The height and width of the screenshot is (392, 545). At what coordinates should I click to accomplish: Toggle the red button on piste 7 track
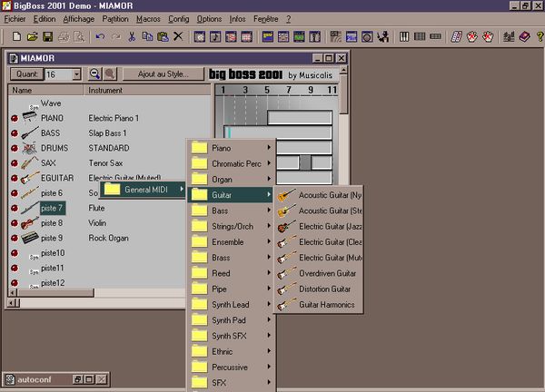15,209
